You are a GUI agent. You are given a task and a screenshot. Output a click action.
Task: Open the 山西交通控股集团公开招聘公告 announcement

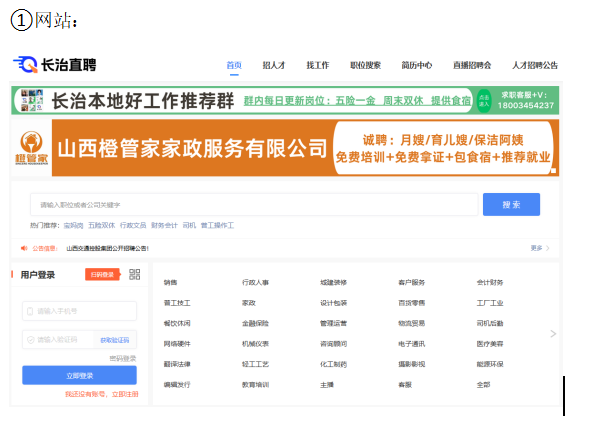107,248
